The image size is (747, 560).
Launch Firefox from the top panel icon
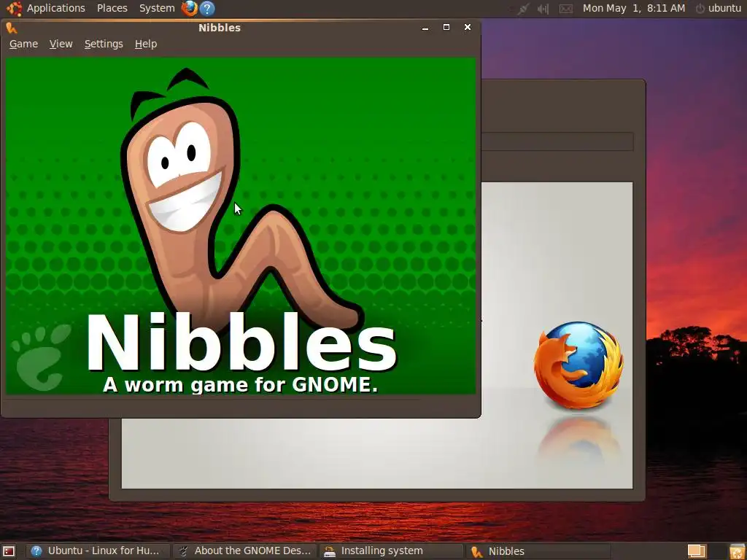[190, 8]
